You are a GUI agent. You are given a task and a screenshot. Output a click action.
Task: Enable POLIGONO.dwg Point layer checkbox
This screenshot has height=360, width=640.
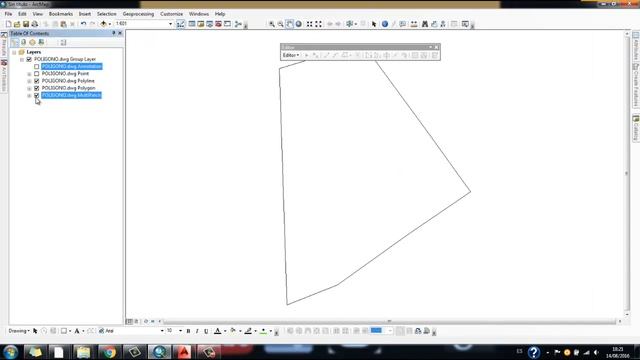click(x=37, y=74)
